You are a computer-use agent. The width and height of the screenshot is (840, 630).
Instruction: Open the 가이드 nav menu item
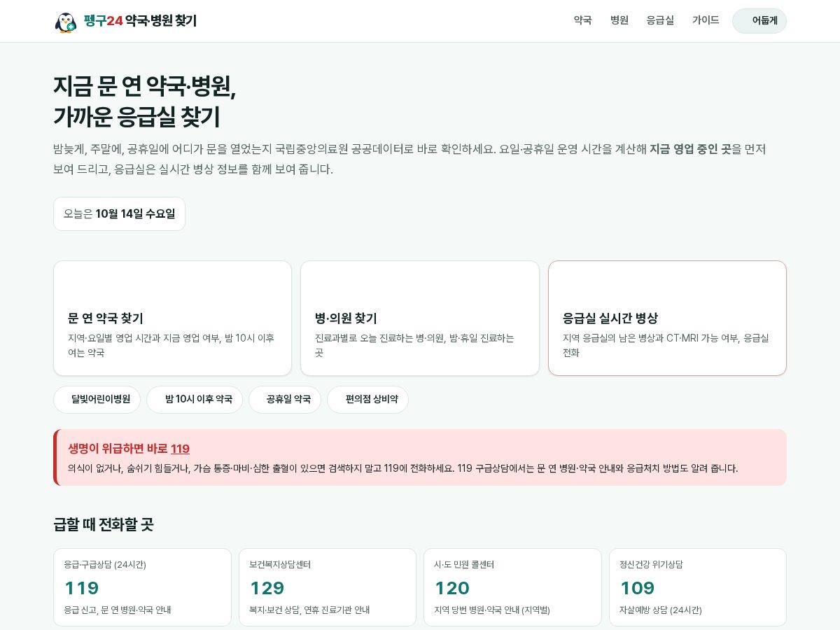pos(706,20)
